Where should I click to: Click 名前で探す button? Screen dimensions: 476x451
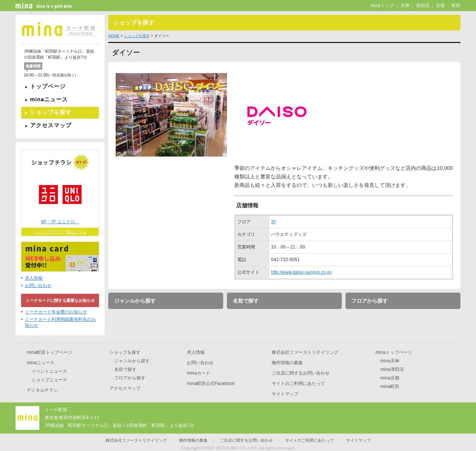tap(284, 301)
